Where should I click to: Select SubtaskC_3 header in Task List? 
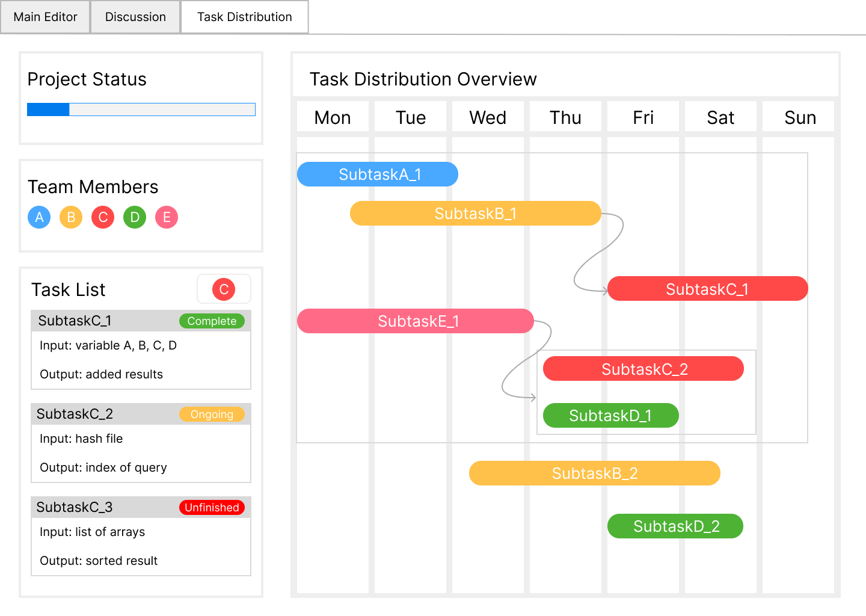pyautogui.click(x=141, y=507)
